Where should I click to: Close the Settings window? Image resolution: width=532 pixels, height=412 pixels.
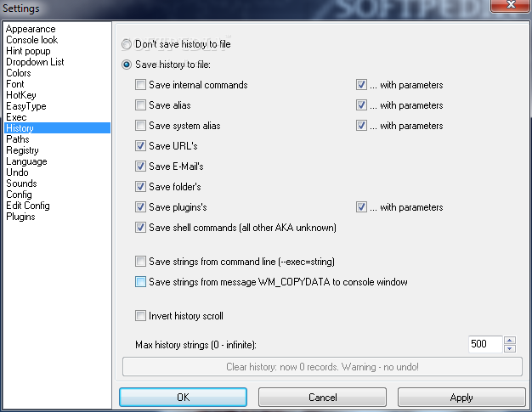pyautogui.click(x=510, y=5)
